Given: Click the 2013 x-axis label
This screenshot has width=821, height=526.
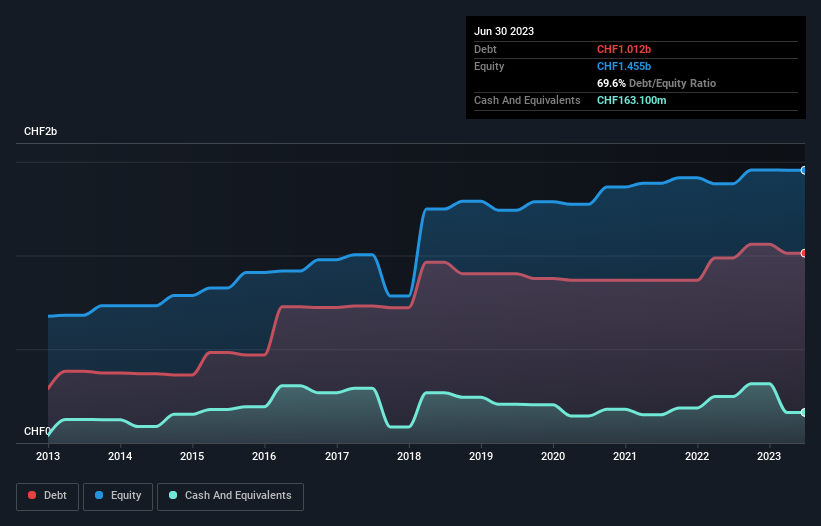Looking at the screenshot, I should (x=48, y=456).
